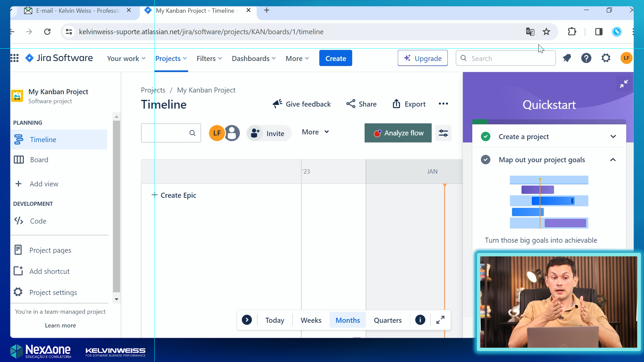Open the LF profile avatar in header
Viewport: 644px width, 362px height.
[x=626, y=58]
